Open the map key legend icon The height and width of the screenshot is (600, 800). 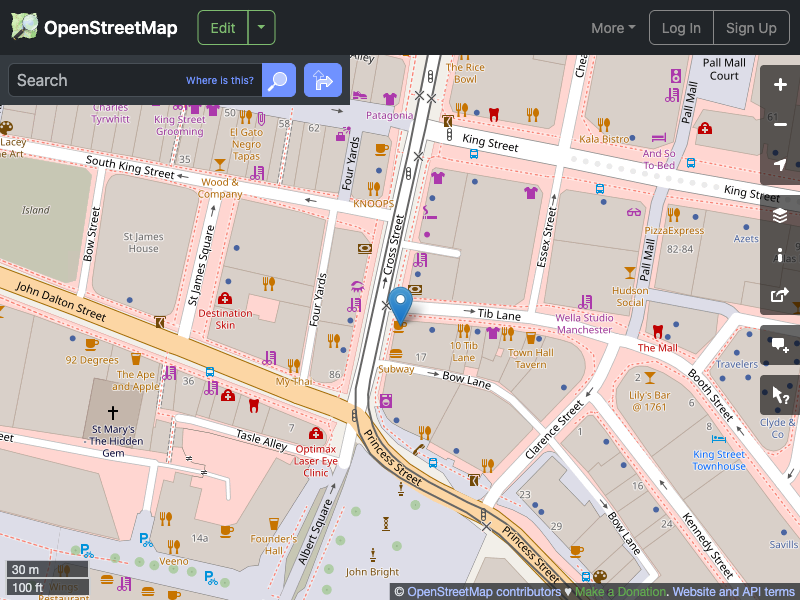tap(780, 255)
